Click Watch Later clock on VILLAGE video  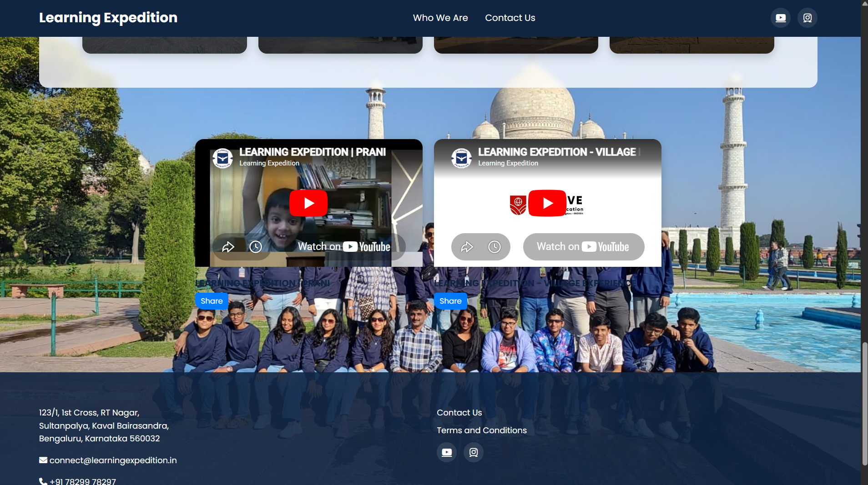(495, 247)
